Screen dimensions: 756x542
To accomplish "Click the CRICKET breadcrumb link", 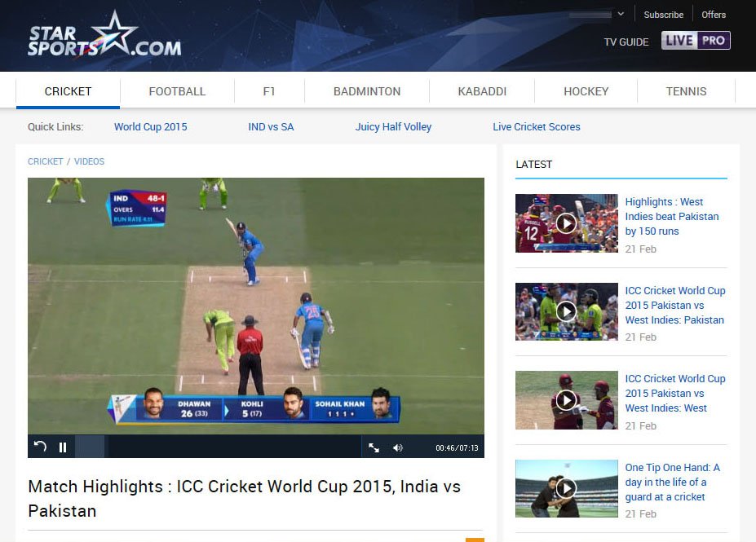I will pos(46,161).
